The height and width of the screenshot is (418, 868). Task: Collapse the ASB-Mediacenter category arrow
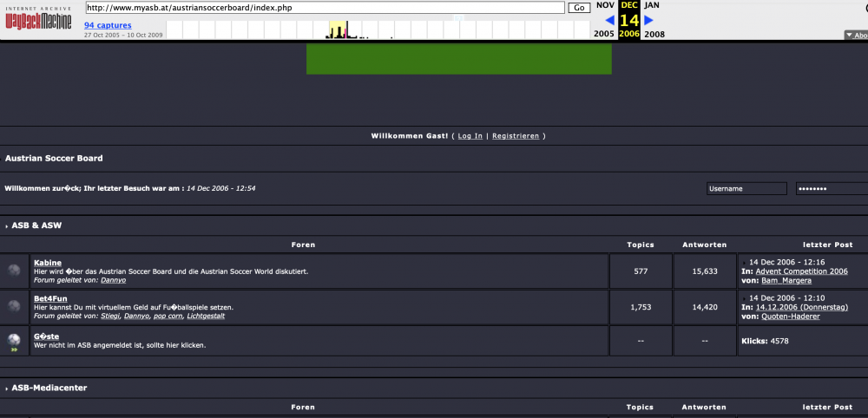click(x=7, y=389)
